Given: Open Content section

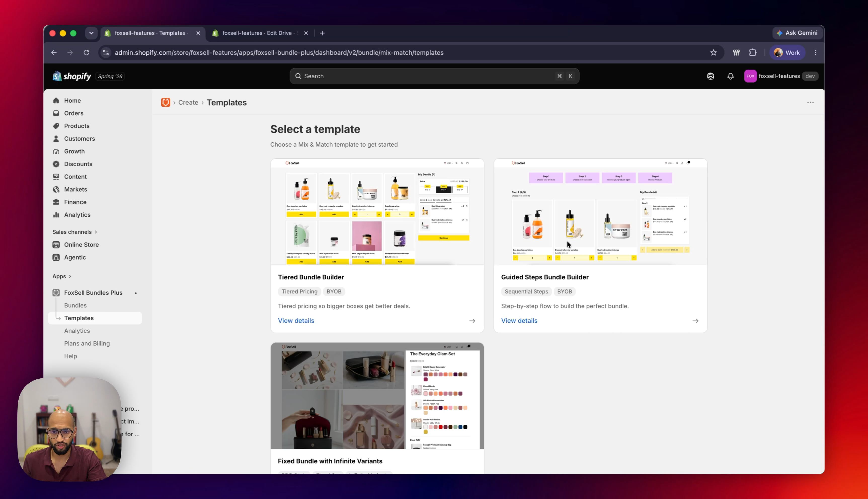Looking at the screenshot, I should 75,176.
